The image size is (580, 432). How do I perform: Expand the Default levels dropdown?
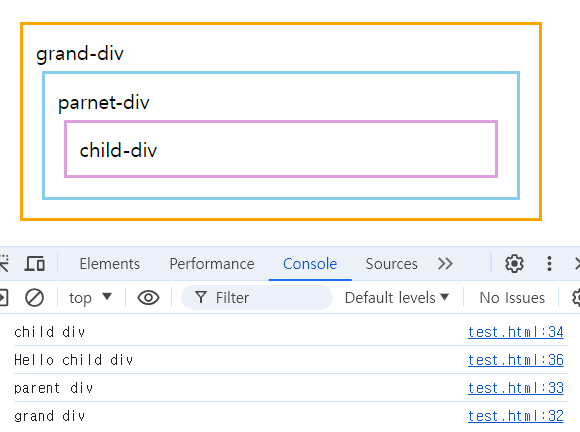(x=397, y=297)
